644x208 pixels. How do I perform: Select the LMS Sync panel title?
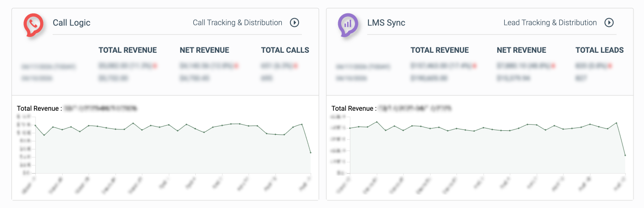[x=386, y=23]
